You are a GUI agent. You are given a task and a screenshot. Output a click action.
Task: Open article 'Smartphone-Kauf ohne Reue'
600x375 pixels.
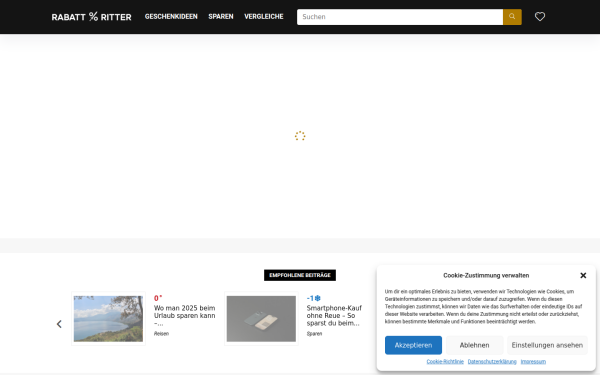click(x=334, y=316)
